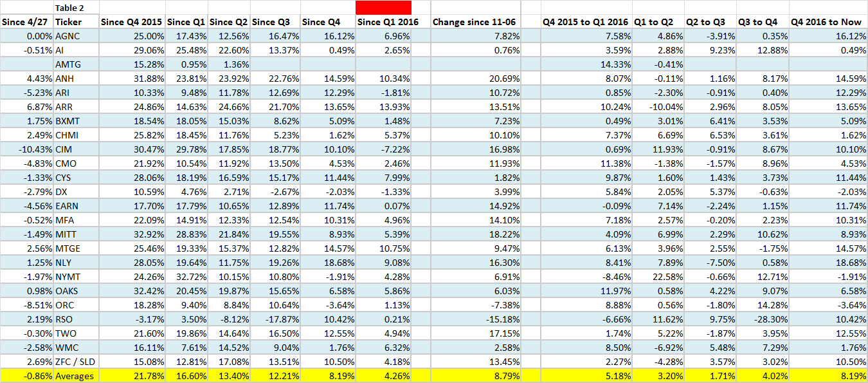Select the AMTG ticker cell
This screenshot has height=383, width=868.
pos(76,64)
